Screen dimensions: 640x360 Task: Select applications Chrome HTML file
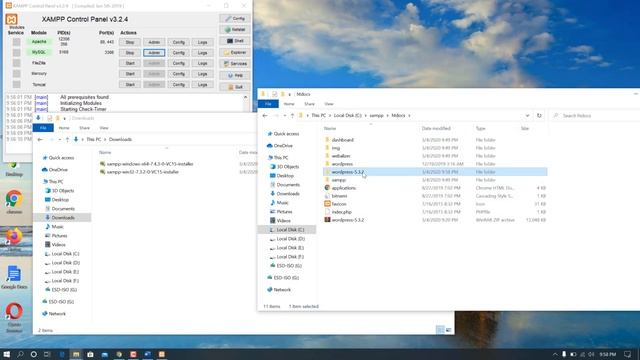click(x=344, y=188)
